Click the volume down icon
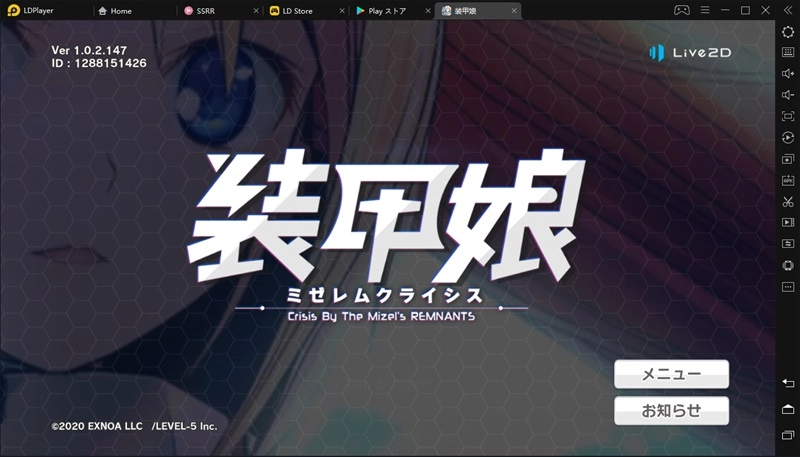Image resolution: width=800 pixels, height=457 pixels. [x=788, y=95]
